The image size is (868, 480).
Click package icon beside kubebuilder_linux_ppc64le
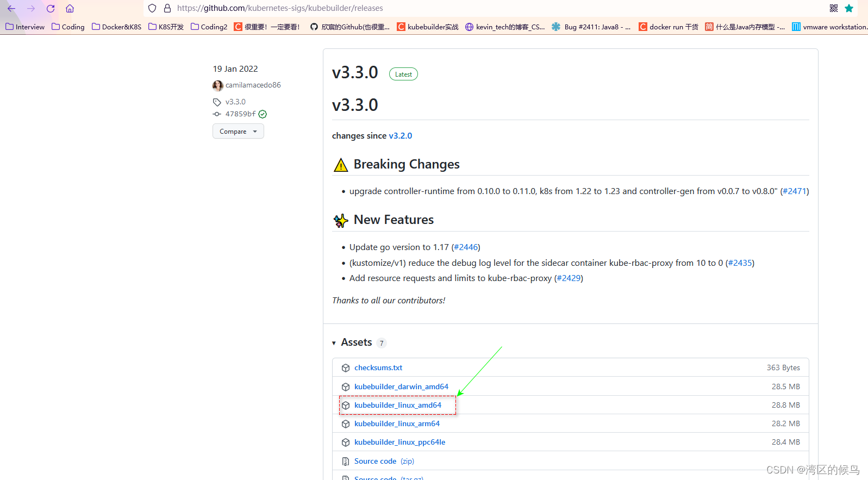346,442
